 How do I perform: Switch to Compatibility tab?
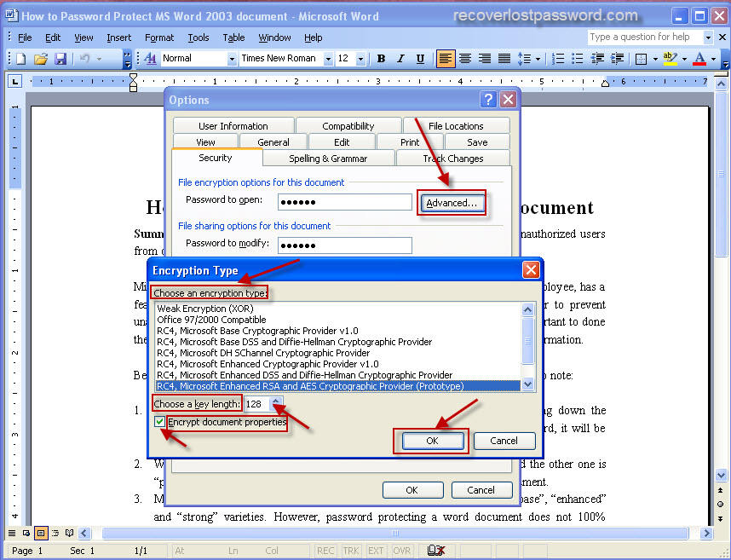pos(348,126)
